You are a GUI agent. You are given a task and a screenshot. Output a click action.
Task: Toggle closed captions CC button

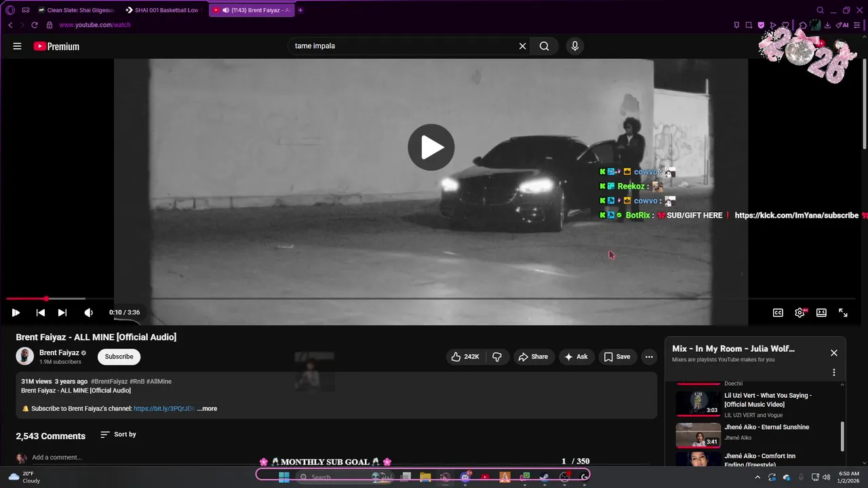pos(778,312)
